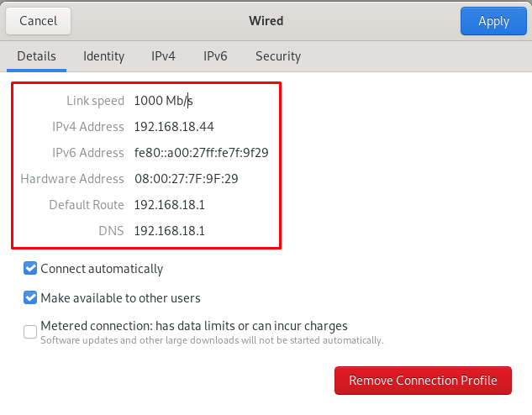Open the Security tab

[x=278, y=56]
